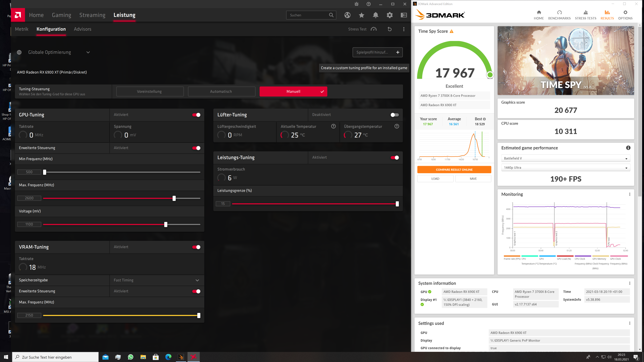Turn off the VRAM-Tuning switch

[196, 247]
